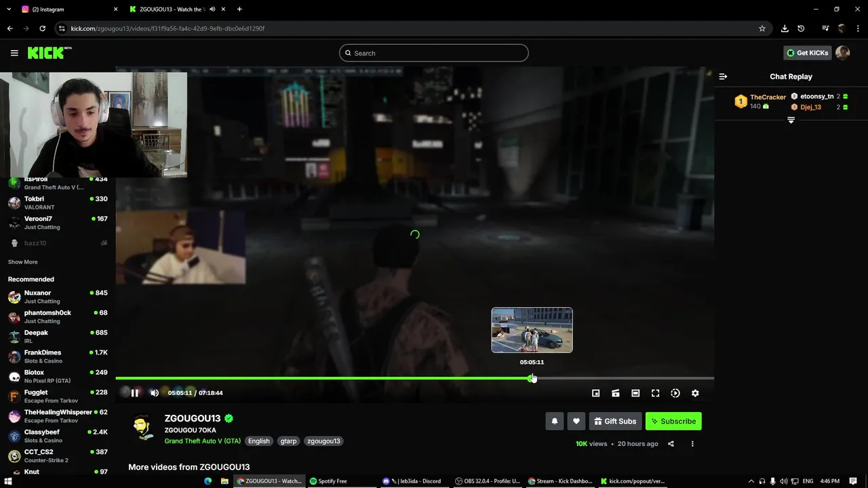Pause the video playback

(134, 393)
